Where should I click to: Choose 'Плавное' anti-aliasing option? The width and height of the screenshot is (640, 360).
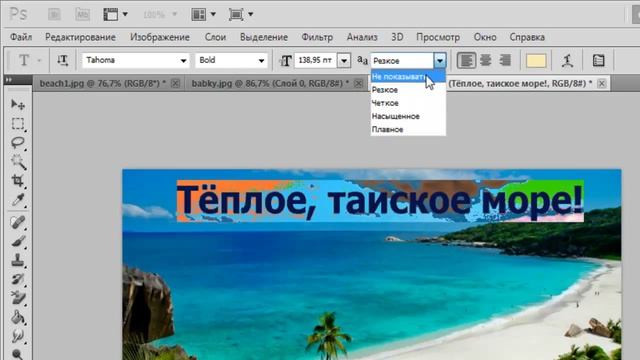408,129
